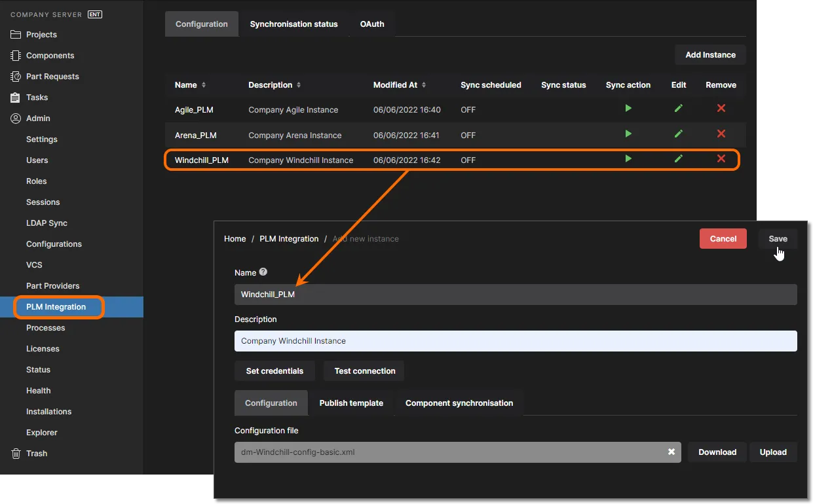Viewport: 813px width, 504px height.
Task: Go to PLM Integration breadcrumb link
Action: click(x=289, y=239)
